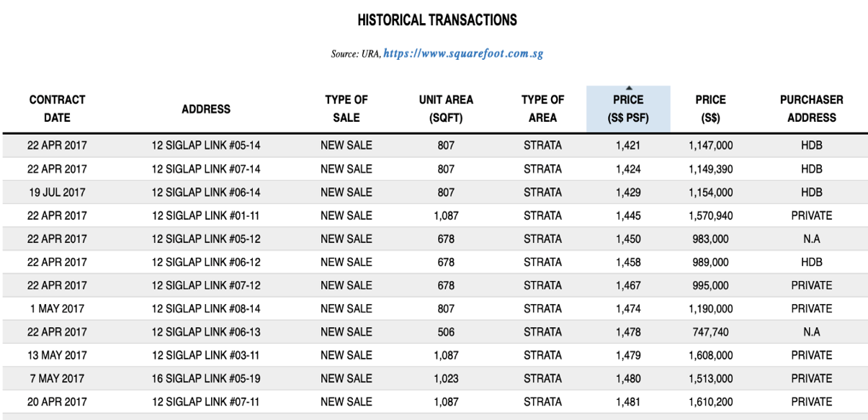The width and height of the screenshot is (868, 420).
Task: Click the 19 JUL 2017 contract date
Action: tap(57, 192)
